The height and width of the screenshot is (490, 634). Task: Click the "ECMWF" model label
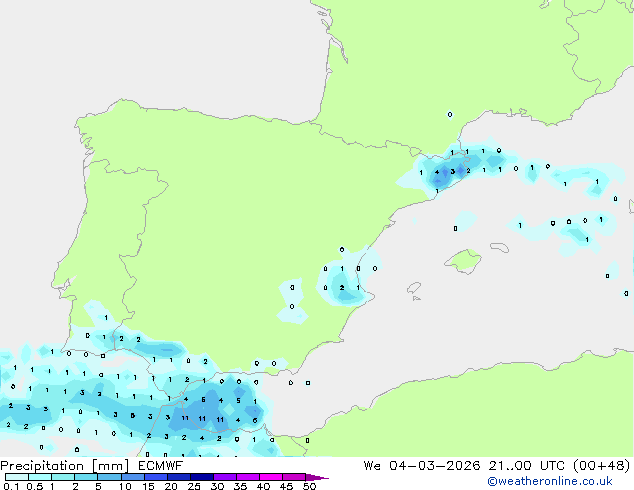point(161,466)
